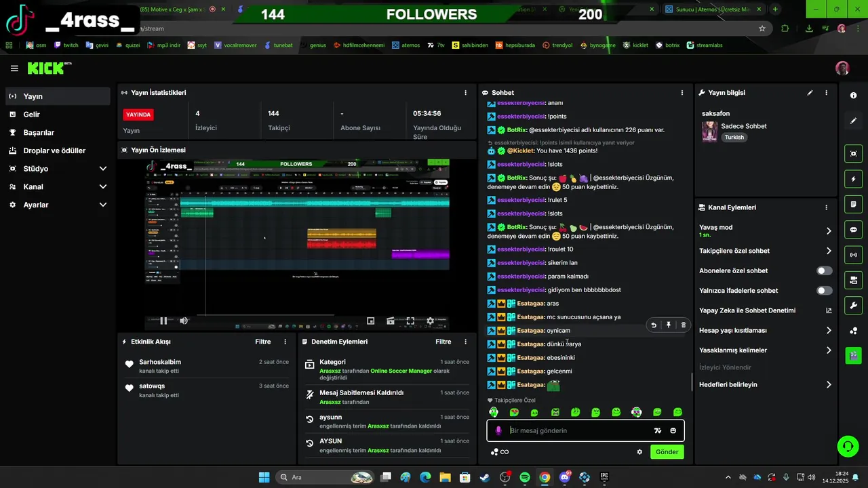Image resolution: width=868 pixels, height=488 pixels.
Task: Open the Kick hamburger menu
Action: click(x=14, y=68)
